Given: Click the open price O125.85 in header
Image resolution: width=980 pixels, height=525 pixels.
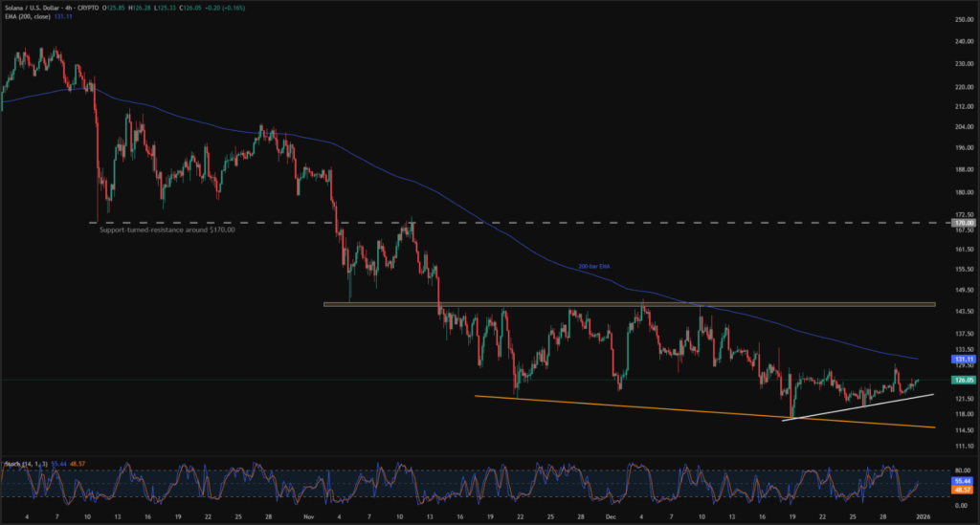Looking at the screenshot, I should point(115,8).
